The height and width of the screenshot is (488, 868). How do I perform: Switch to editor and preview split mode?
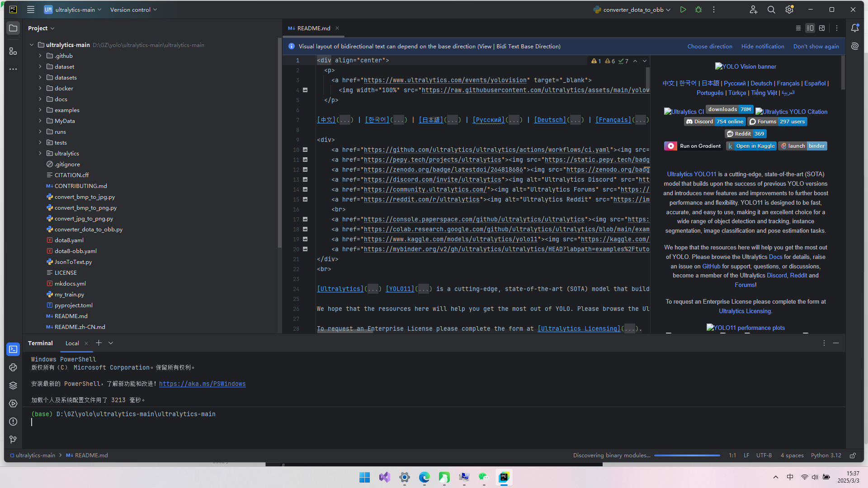point(810,28)
